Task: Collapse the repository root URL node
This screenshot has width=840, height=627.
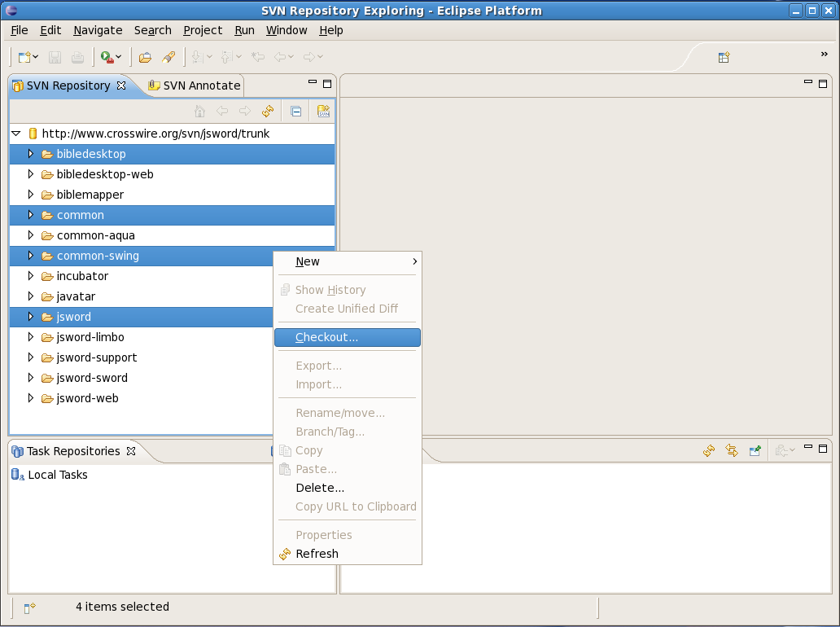Action: pyautogui.click(x=15, y=134)
